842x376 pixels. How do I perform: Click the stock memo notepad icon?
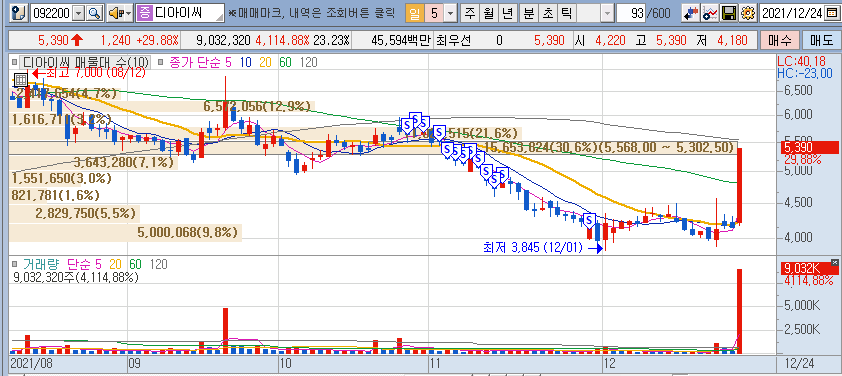click(x=20, y=13)
